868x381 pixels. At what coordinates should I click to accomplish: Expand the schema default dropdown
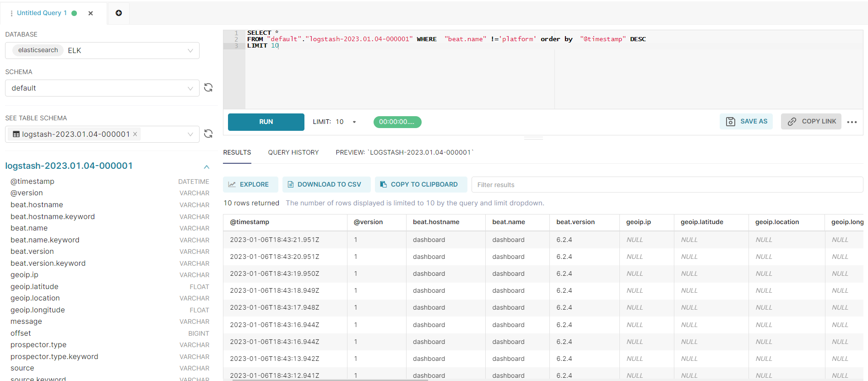coord(190,88)
